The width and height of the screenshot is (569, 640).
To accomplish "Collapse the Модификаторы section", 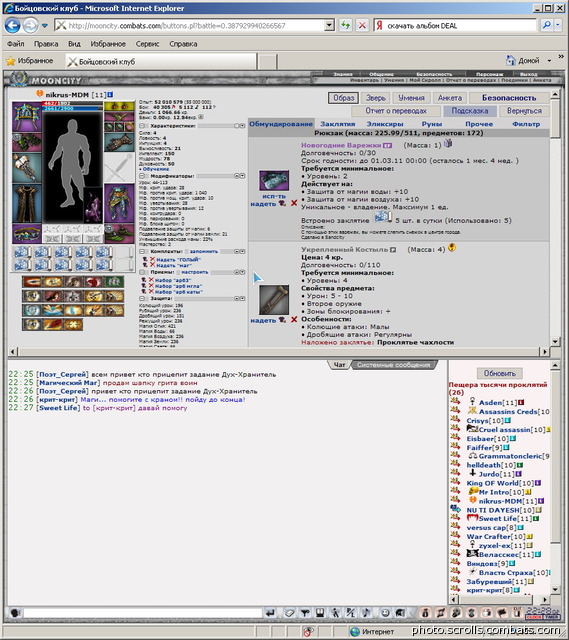I will coord(142,176).
